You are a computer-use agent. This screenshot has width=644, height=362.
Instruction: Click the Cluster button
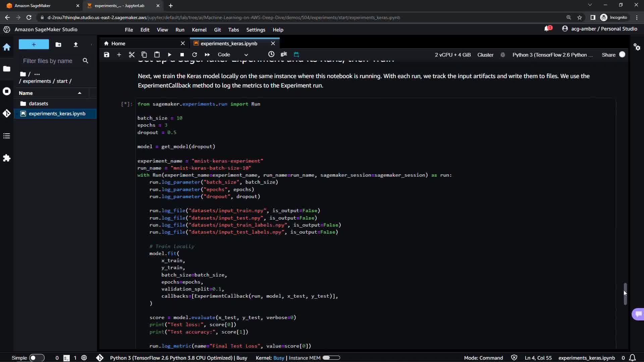click(x=485, y=55)
